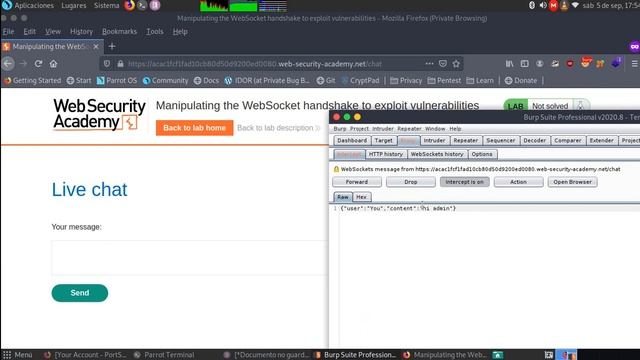
Task: Click Open Browser in Burp
Action: 572,182
